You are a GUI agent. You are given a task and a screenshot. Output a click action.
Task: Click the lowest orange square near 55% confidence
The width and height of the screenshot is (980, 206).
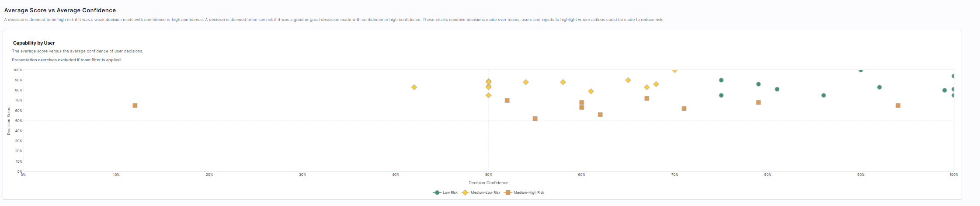point(535,119)
